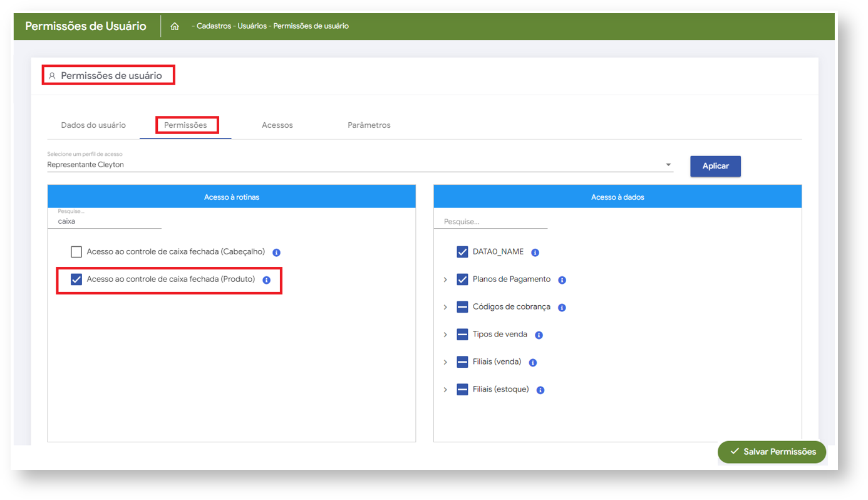This screenshot has width=868, height=500.
Task: Click info icon beside caixa fechada (Produto)
Action: tap(266, 280)
